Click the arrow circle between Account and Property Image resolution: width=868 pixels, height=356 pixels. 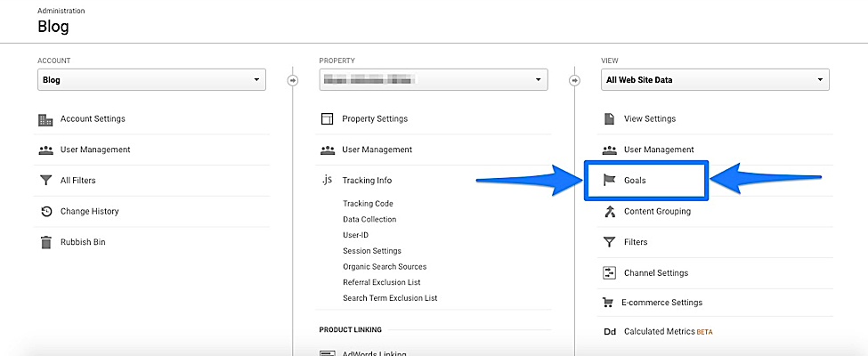pos(293,80)
